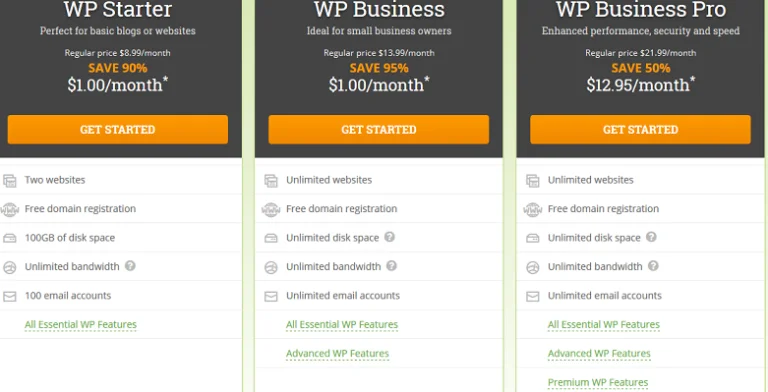Expand Advanced WP Features in WP Business

pos(337,353)
